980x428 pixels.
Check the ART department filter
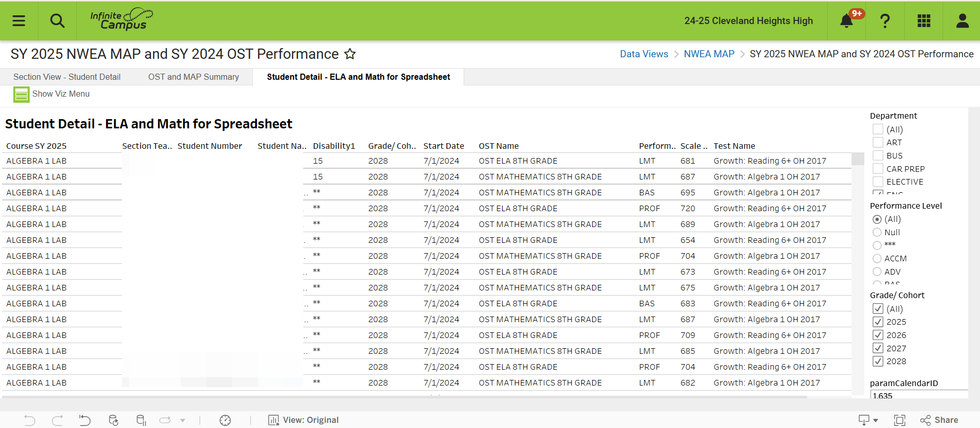coord(878,142)
